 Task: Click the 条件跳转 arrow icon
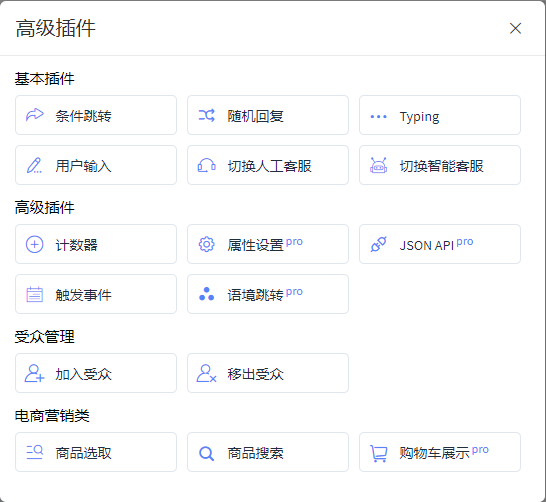tap(34, 115)
